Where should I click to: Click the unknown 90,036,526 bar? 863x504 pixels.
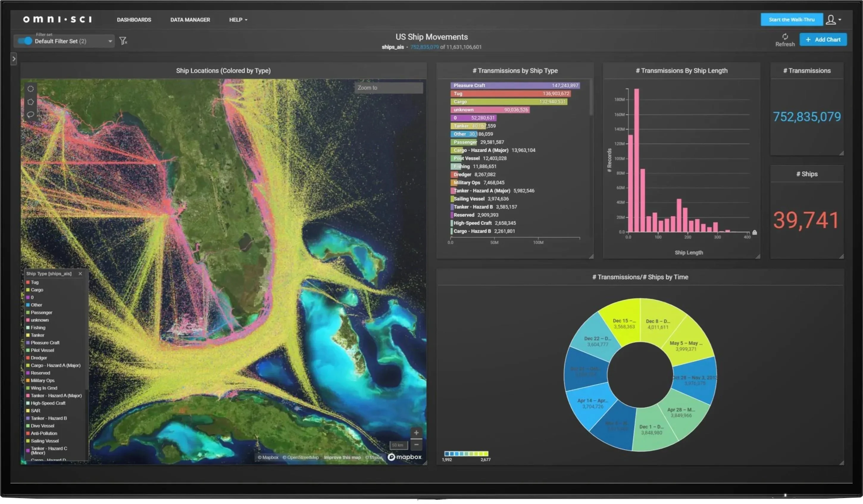tap(490, 110)
